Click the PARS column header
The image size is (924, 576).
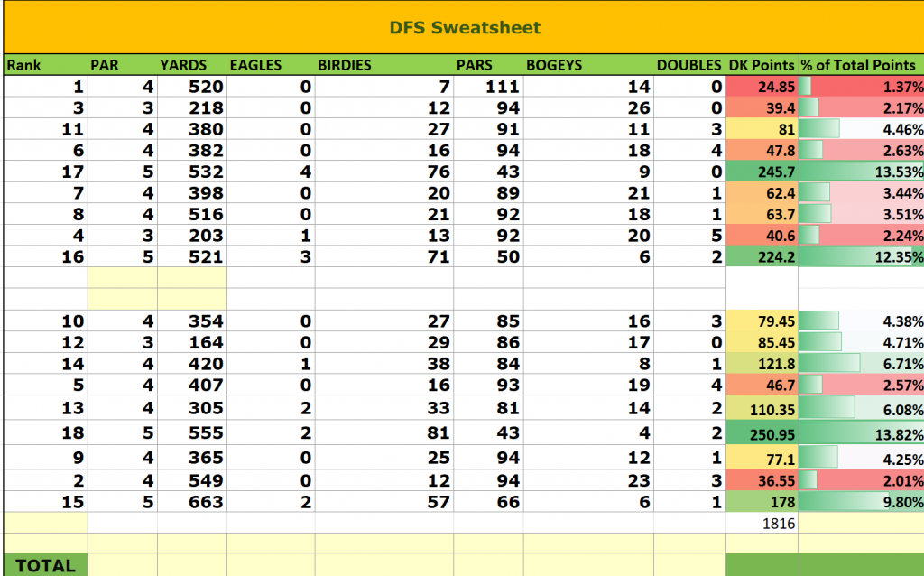(488, 65)
